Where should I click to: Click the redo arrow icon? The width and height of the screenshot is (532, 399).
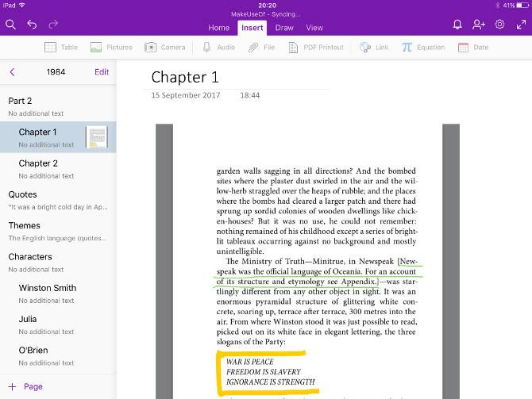[53, 25]
